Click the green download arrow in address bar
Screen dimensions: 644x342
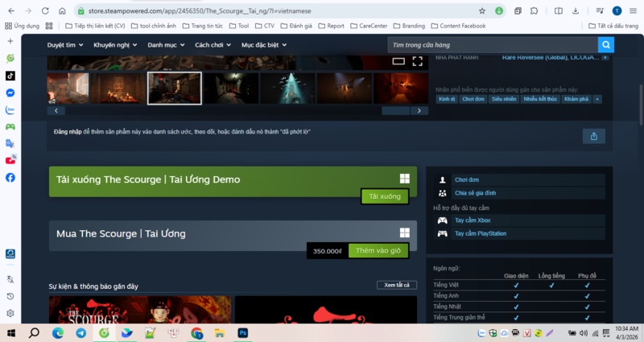pyautogui.click(x=498, y=11)
